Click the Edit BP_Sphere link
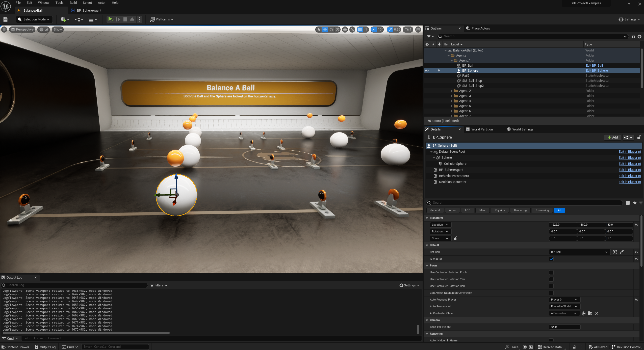 pyautogui.click(x=597, y=71)
